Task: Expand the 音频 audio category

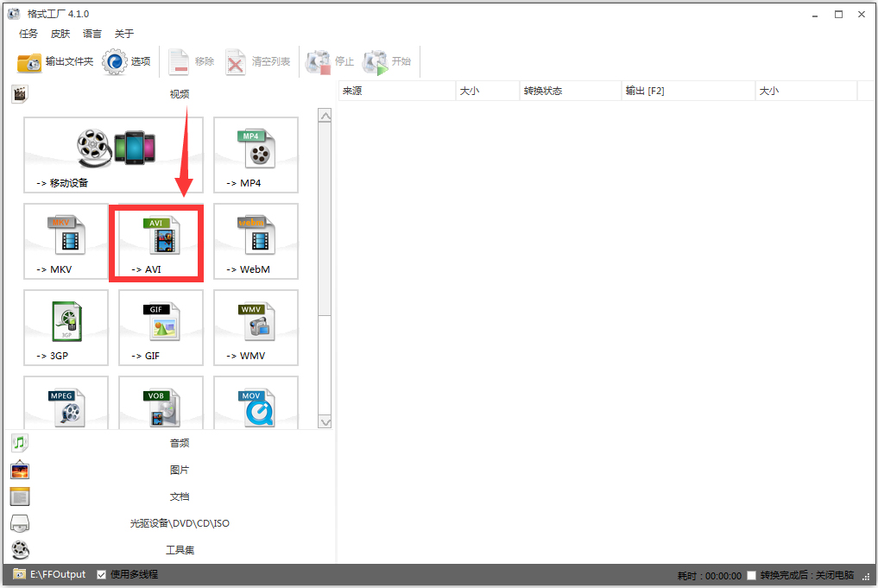Action: [x=179, y=443]
